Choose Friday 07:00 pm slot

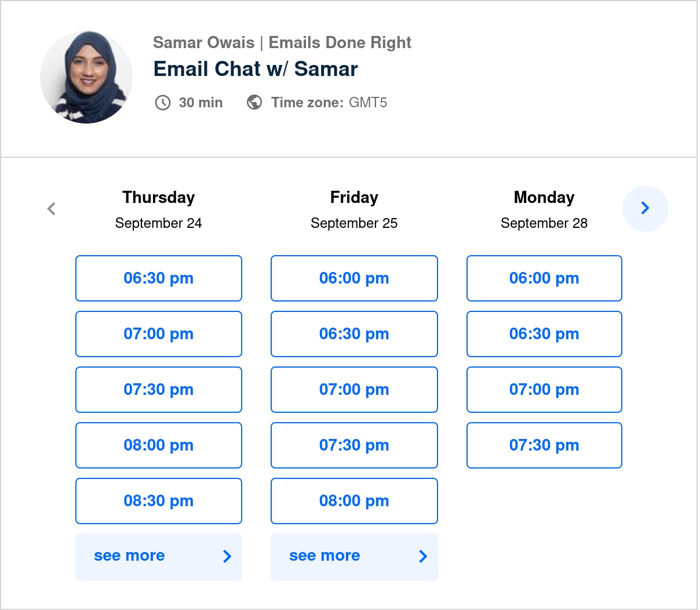click(x=354, y=390)
